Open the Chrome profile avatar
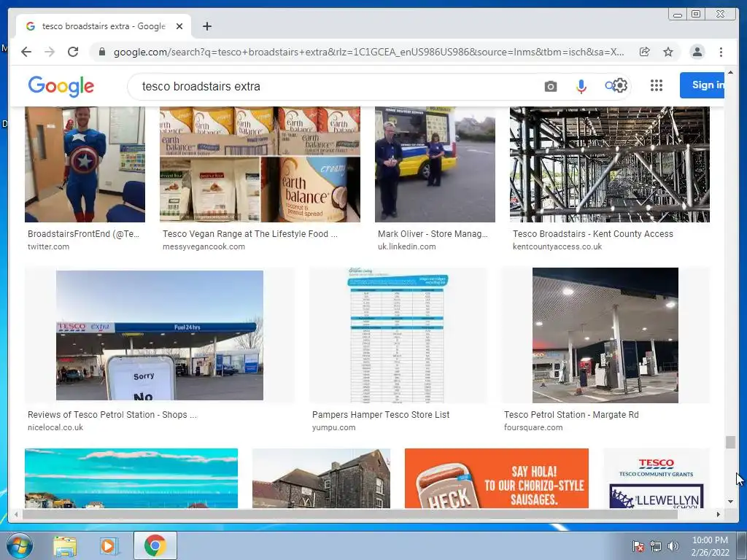747x560 pixels. (x=697, y=52)
